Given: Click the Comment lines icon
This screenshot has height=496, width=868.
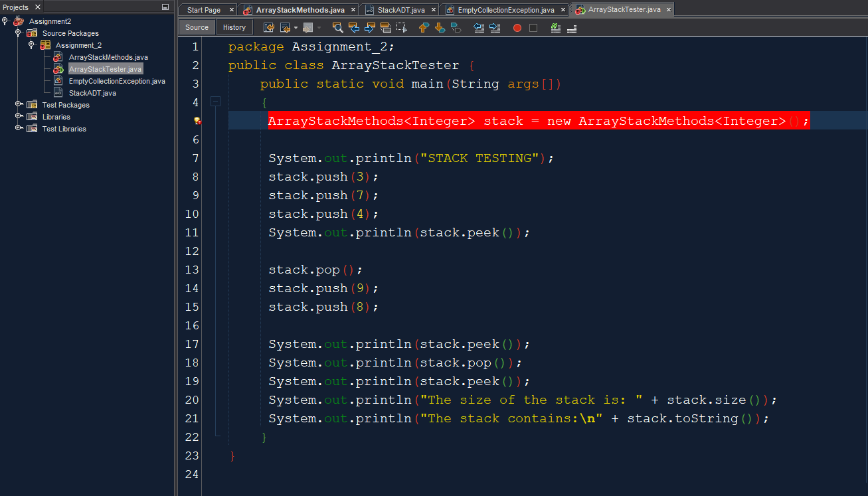Looking at the screenshot, I should (555, 27).
